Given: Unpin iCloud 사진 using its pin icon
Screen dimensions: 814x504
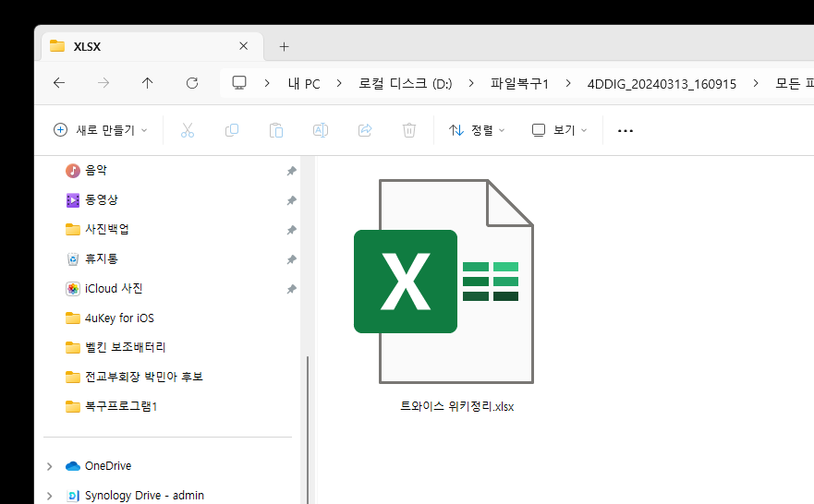Looking at the screenshot, I should point(292,289).
